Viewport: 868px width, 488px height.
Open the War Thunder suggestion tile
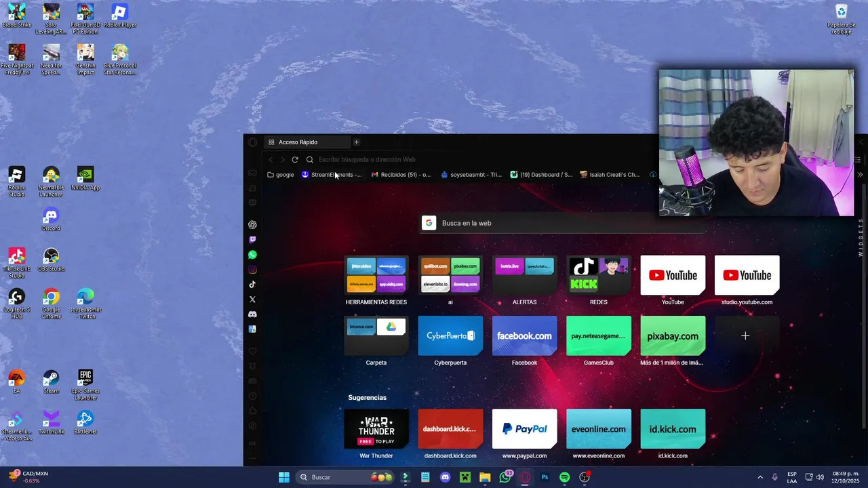click(x=376, y=428)
